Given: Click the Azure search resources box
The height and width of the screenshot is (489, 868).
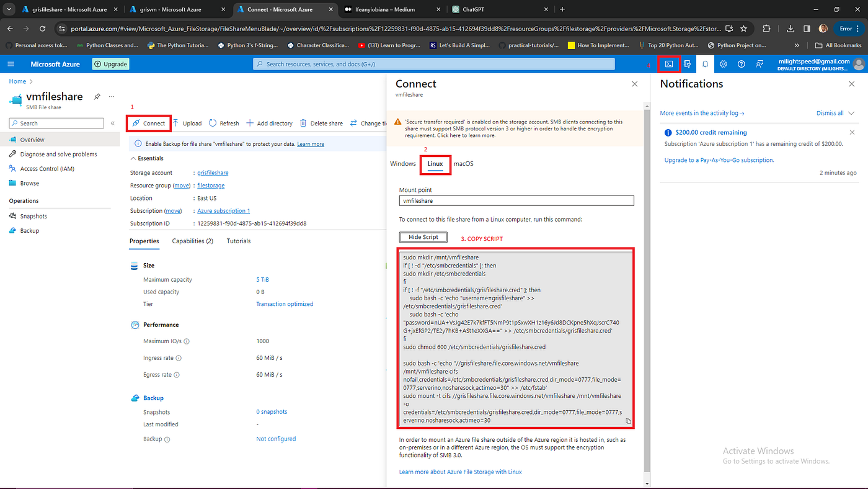Looking at the screenshot, I should click(434, 64).
